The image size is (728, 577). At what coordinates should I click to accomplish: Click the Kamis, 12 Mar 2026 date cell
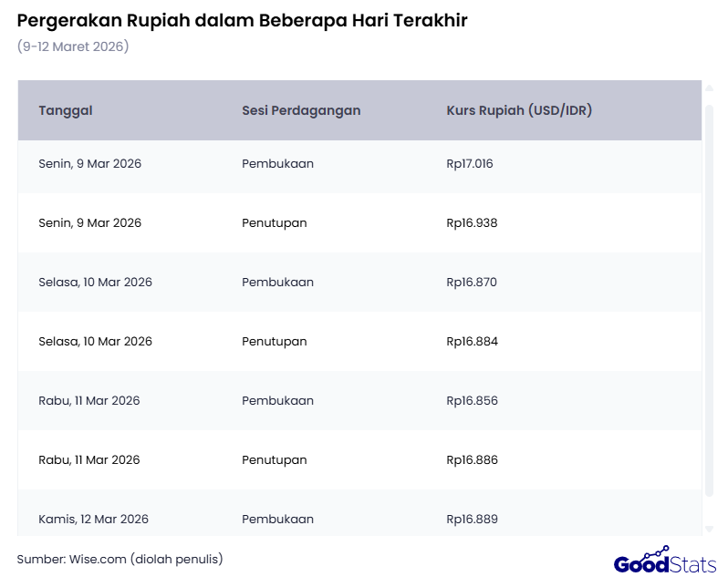click(x=93, y=520)
